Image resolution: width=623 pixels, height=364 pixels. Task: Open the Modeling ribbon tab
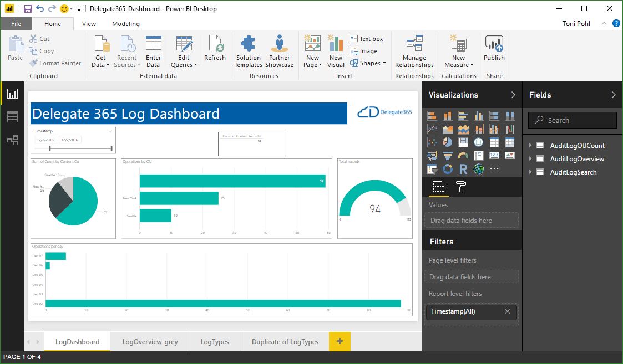pos(126,24)
